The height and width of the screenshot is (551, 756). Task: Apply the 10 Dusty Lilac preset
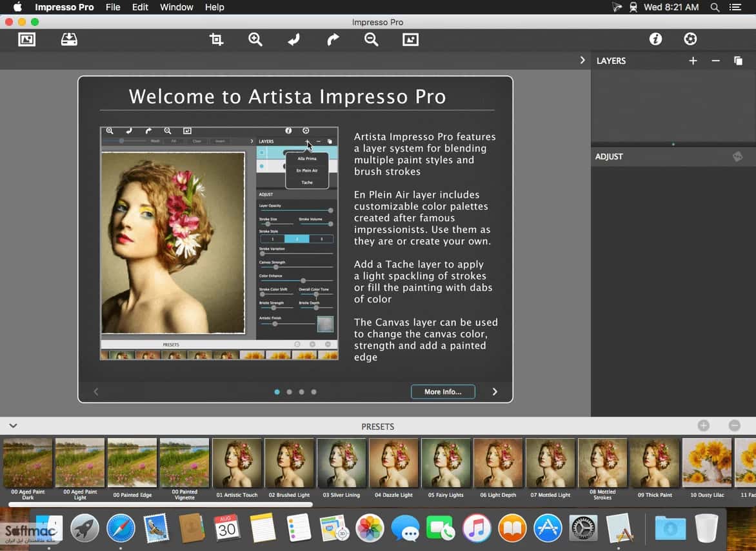708,468
